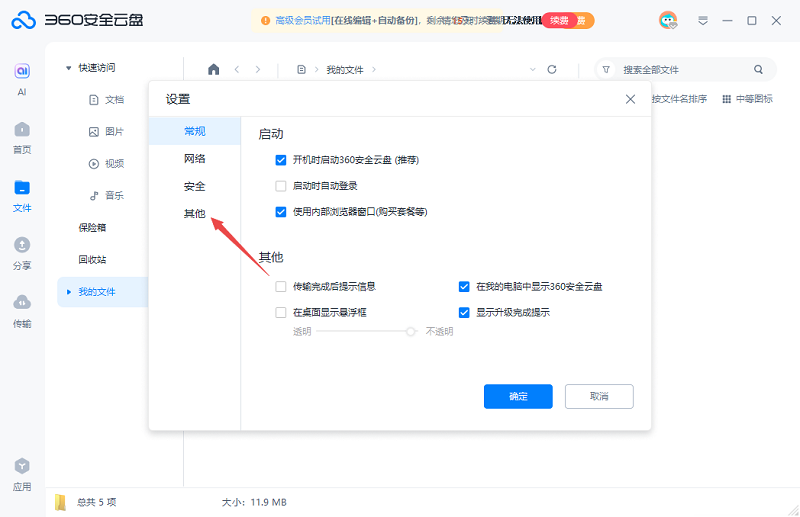Expand the chevron after 我的文件 in path
The image size is (800, 517).
point(374,69)
